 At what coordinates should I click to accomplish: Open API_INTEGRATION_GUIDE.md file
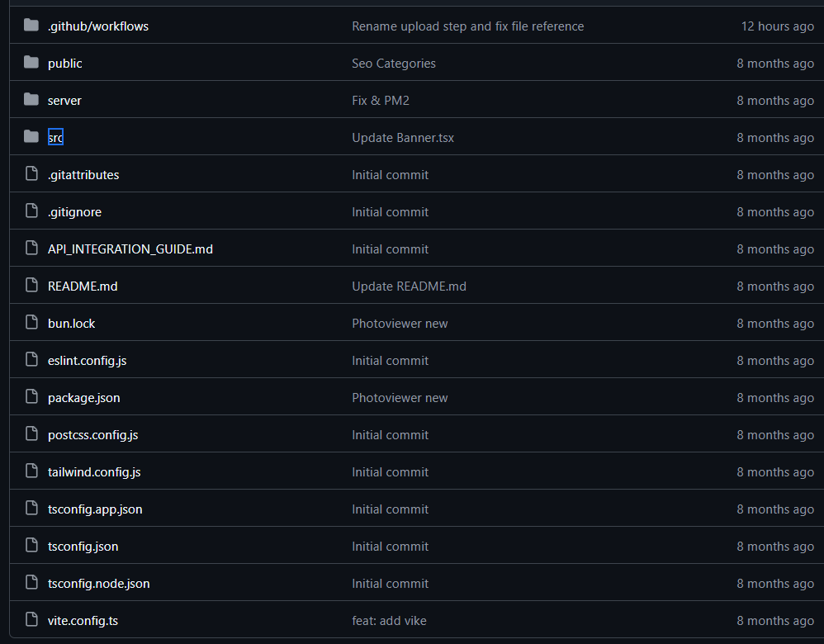coord(130,249)
